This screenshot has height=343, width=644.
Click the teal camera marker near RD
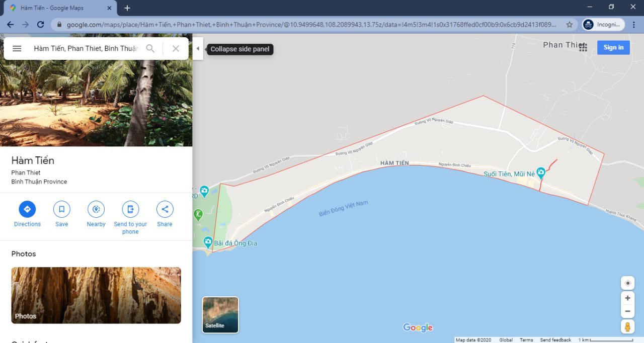tap(204, 191)
